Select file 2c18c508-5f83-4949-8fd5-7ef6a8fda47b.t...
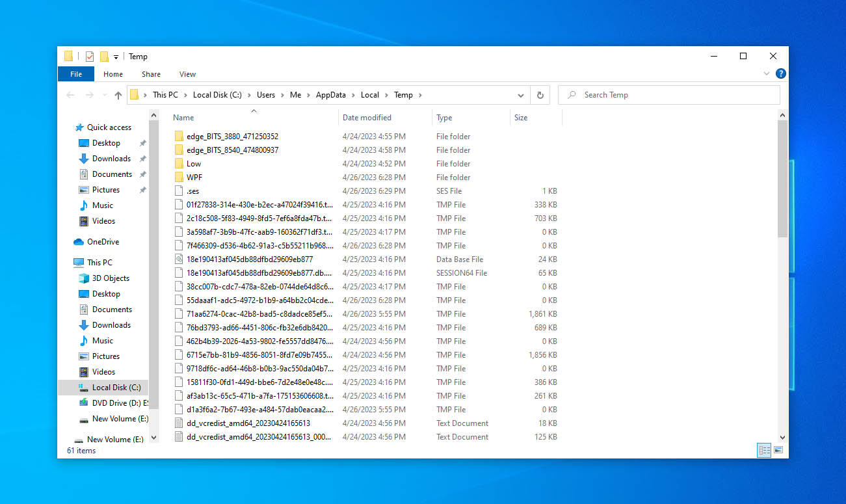The image size is (846, 504). coord(259,219)
